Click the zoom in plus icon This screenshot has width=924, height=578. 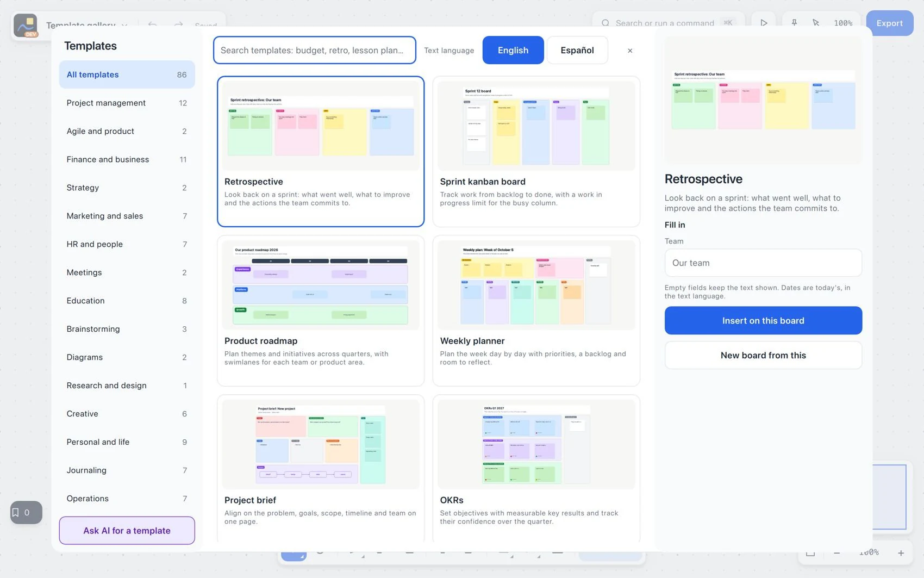pos(901,553)
